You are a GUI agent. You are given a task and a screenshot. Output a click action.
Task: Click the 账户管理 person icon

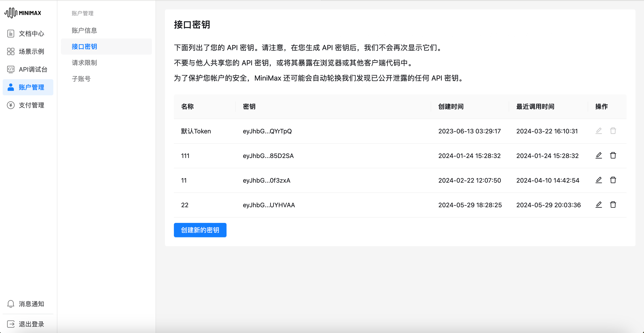pyautogui.click(x=11, y=87)
